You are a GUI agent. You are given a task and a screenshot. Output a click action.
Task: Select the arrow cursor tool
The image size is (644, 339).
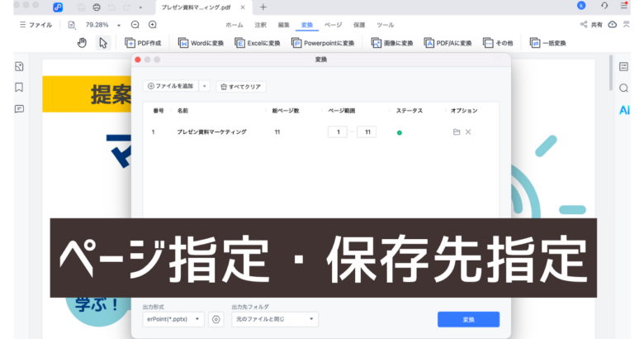(103, 43)
